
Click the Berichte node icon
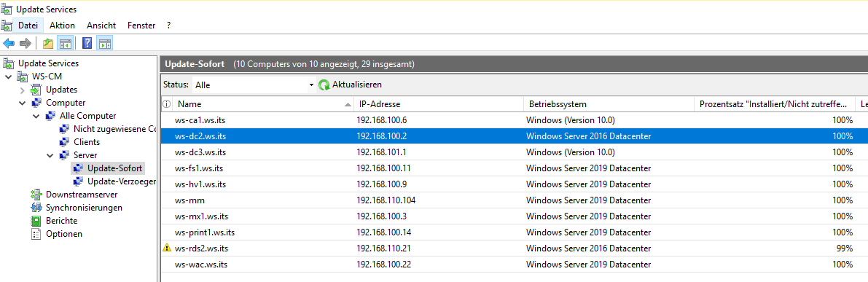(36, 221)
